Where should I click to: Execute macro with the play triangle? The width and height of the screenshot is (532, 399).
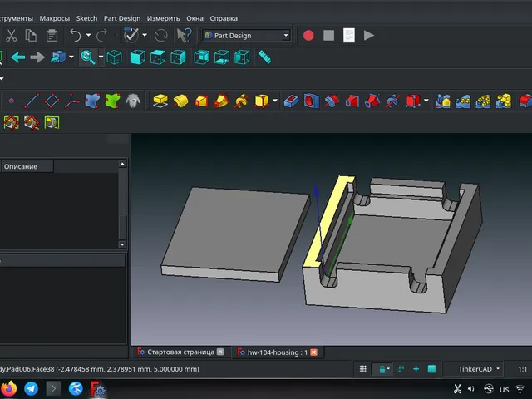pyautogui.click(x=369, y=35)
